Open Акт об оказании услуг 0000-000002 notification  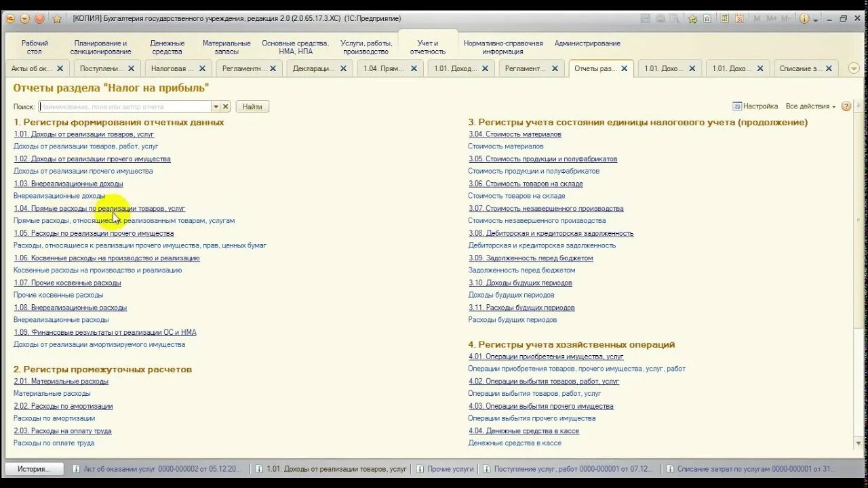[157, 469]
